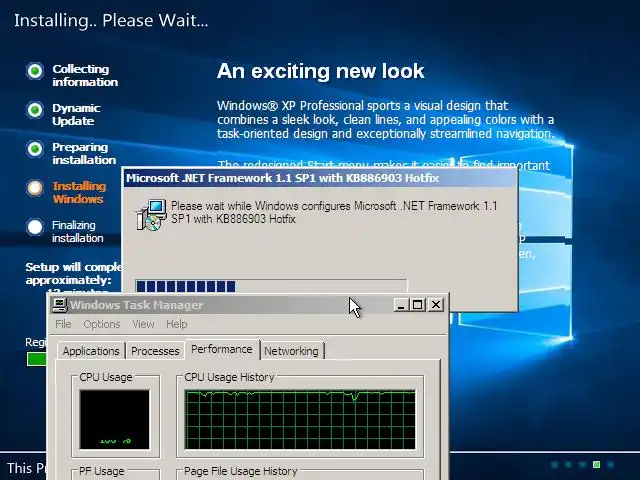The image size is (640, 480).
Task: Open the Help menu in Task Manager
Action: coord(177,324)
